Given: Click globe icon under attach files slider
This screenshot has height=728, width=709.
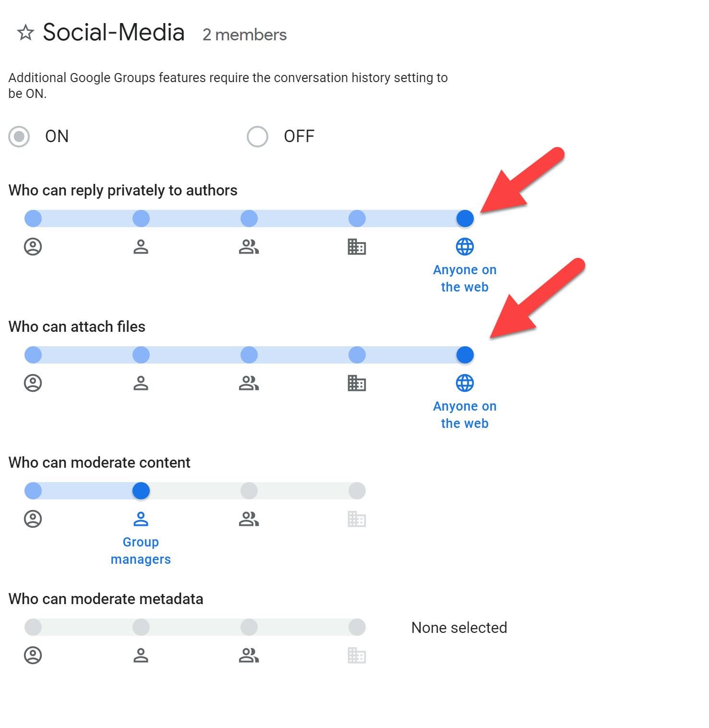Looking at the screenshot, I should (465, 383).
